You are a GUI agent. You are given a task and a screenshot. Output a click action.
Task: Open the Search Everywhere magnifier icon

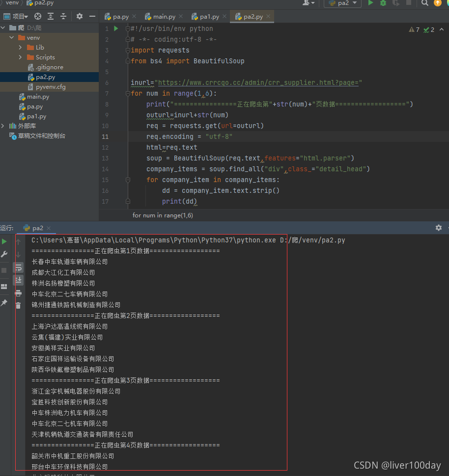pos(425,3)
